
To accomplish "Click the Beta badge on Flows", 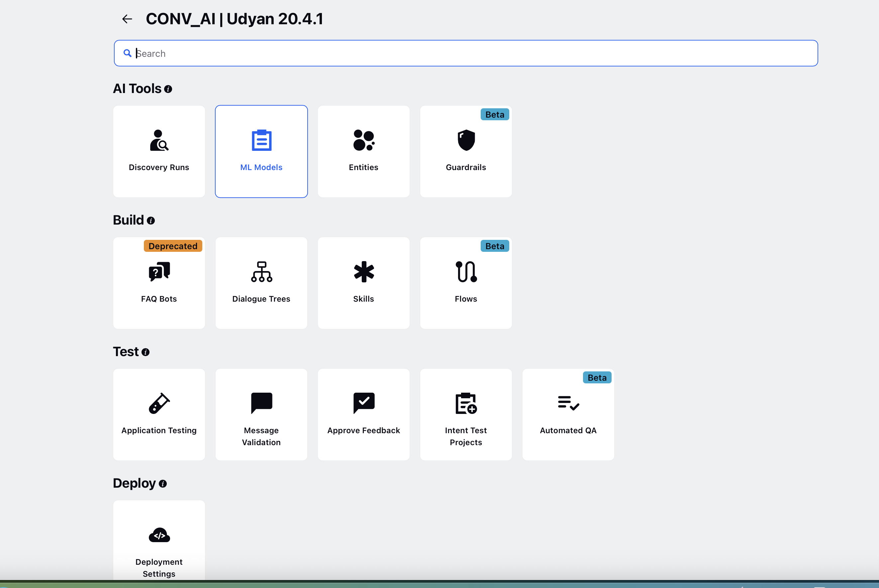I will pos(495,246).
